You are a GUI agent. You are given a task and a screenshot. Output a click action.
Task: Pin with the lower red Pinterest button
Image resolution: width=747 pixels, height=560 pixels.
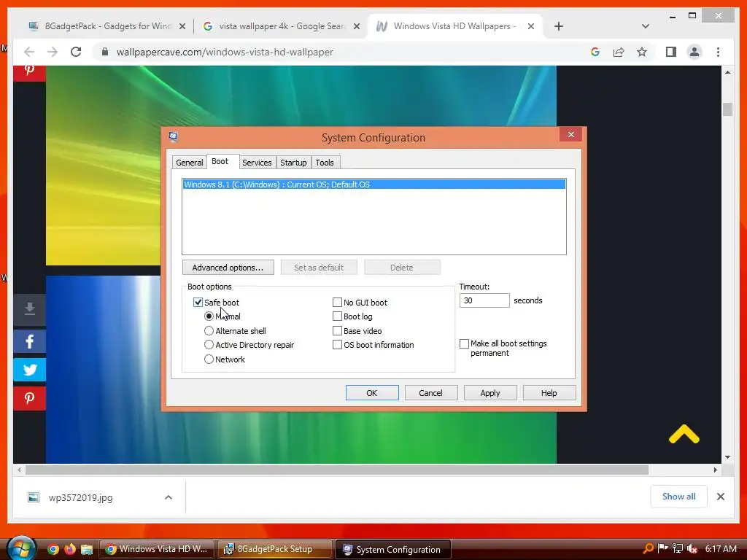tap(29, 398)
